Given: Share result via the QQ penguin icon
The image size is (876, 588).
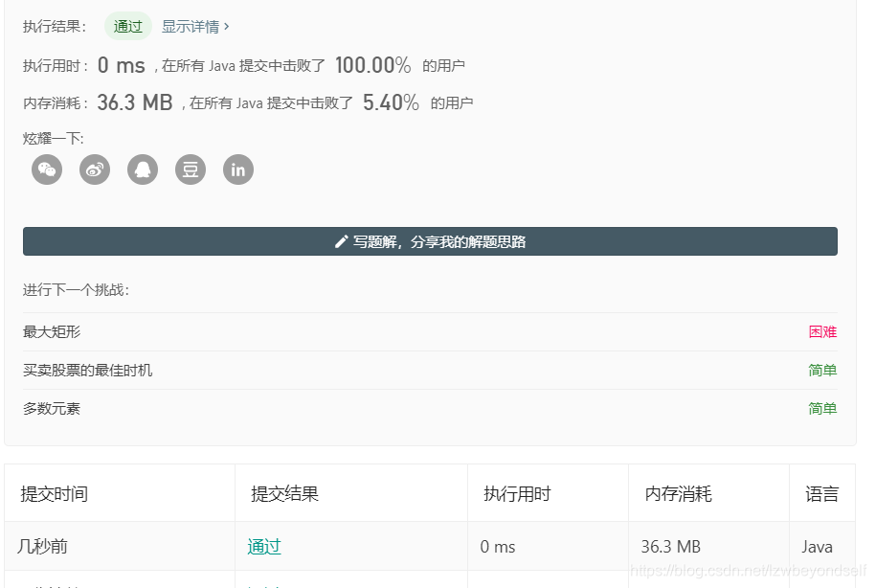Looking at the screenshot, I should (143, 170).
